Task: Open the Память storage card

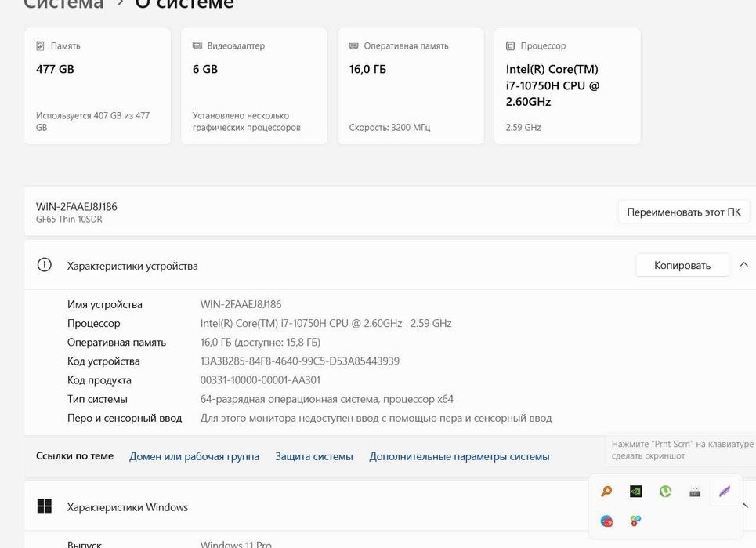Action: (x=97, y=86)
